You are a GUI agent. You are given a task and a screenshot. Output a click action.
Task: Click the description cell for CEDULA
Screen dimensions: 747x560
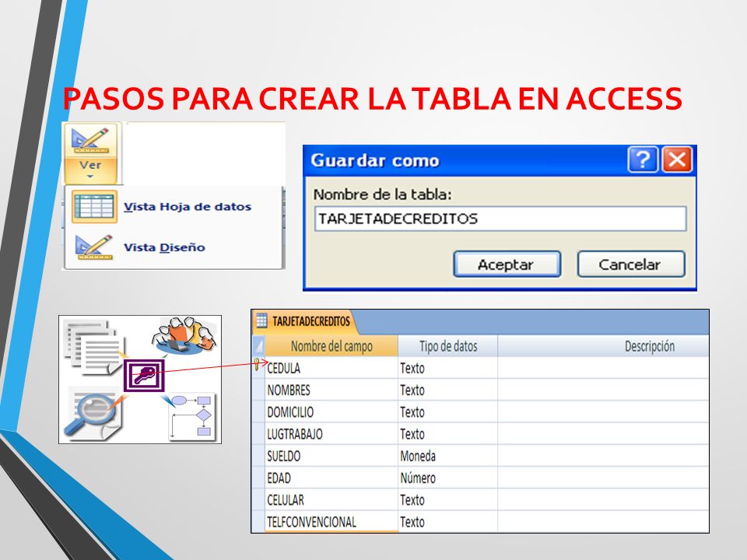(x=602, y=368)
